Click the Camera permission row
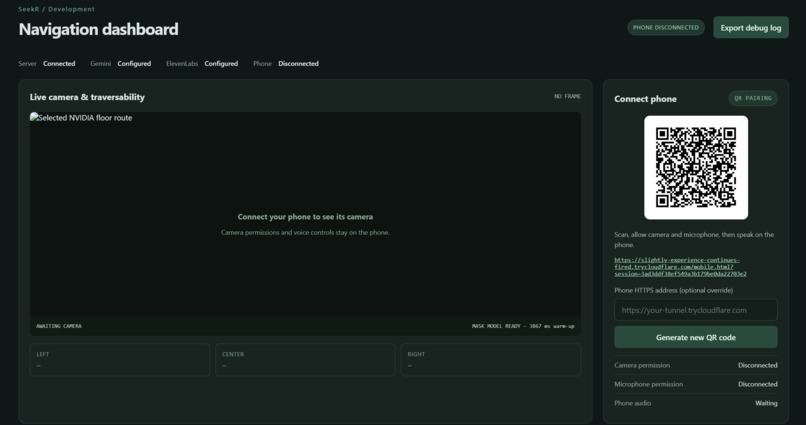Viewport: 806px width, 425px height. [695, 365]
